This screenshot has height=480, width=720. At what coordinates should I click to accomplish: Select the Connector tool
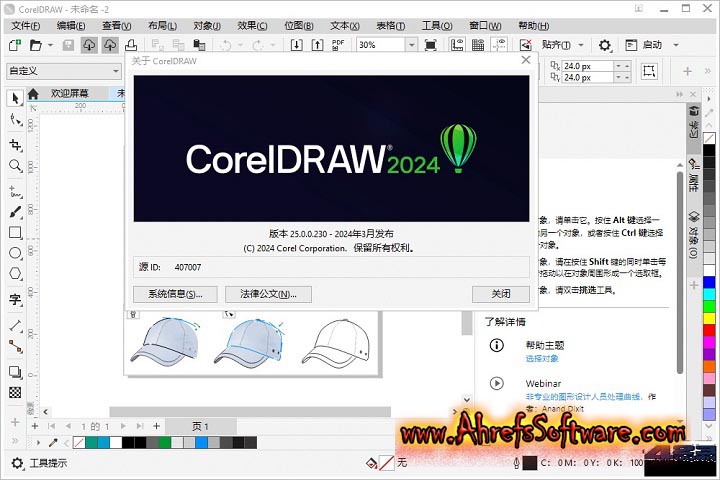15,346
